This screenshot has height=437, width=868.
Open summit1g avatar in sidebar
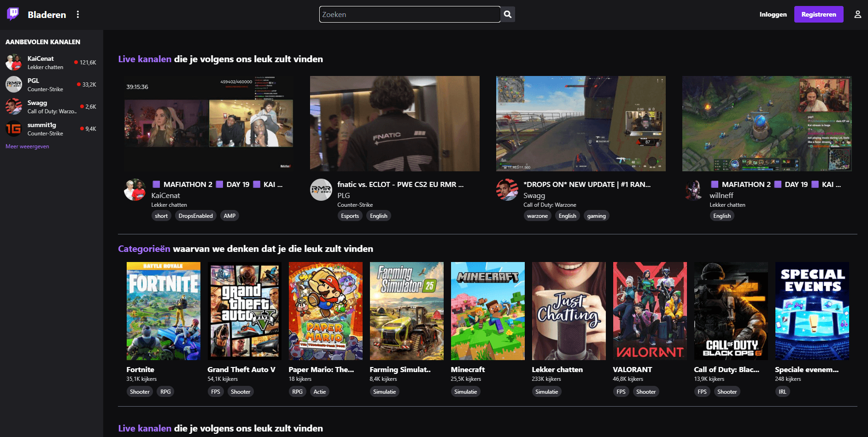[14, 128]
